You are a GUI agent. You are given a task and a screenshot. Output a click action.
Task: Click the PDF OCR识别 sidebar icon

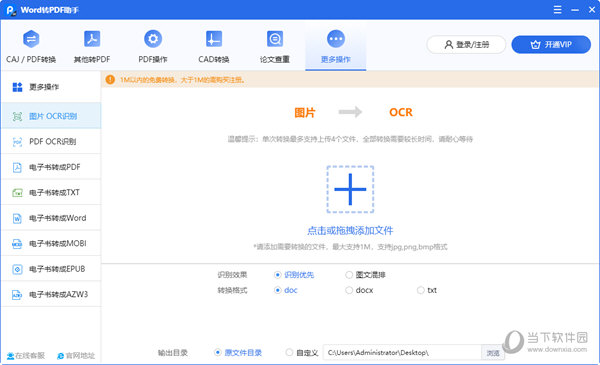point(17,142)
